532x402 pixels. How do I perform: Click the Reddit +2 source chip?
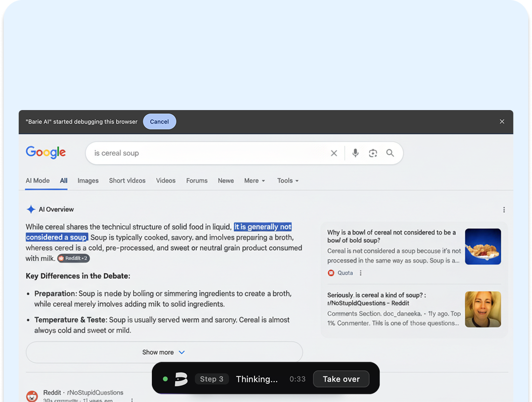73,258
